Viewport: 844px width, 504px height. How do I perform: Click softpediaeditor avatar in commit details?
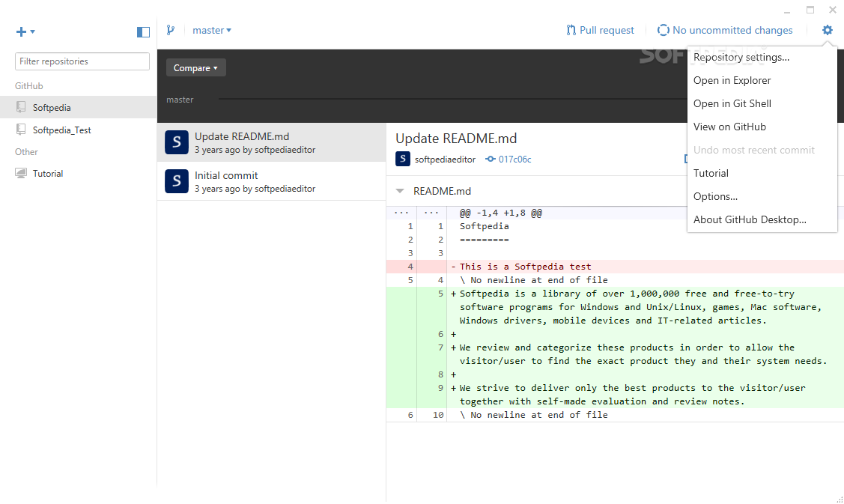click(x=403, y=159)
